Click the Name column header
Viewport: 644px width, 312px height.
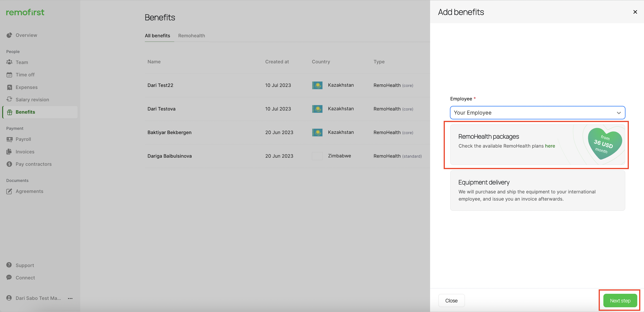point(154,62)
